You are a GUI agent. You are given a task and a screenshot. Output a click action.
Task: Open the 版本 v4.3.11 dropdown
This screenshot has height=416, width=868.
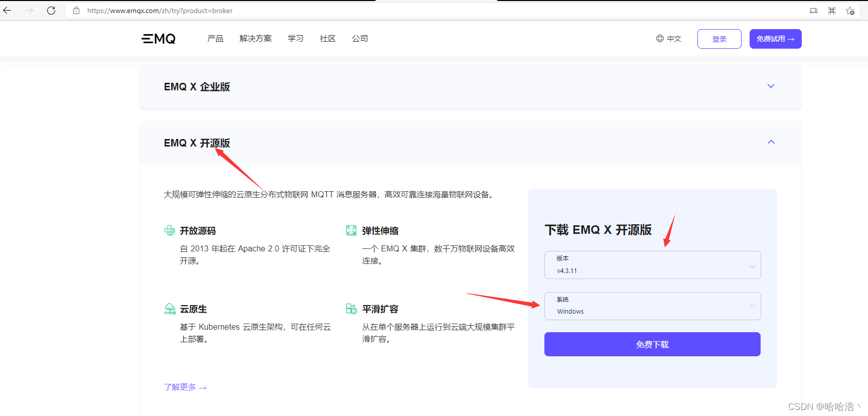coord(653,265)
